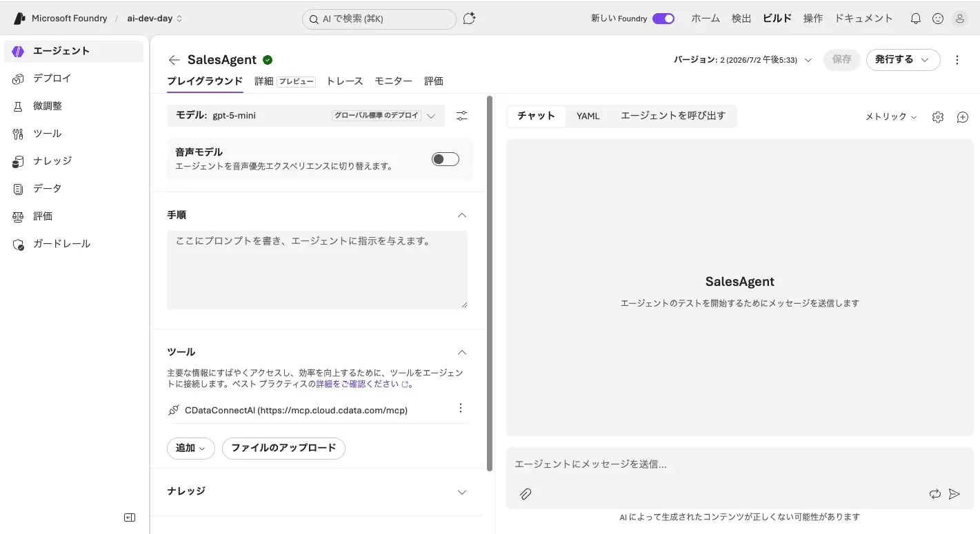Click the 微調整 flask icon
The width and height of the screenshot is (980, 534).
[x=19, y=106]
